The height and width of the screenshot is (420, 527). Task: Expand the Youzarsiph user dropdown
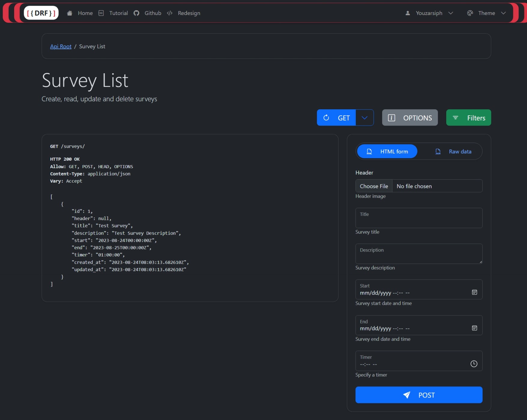429,13
